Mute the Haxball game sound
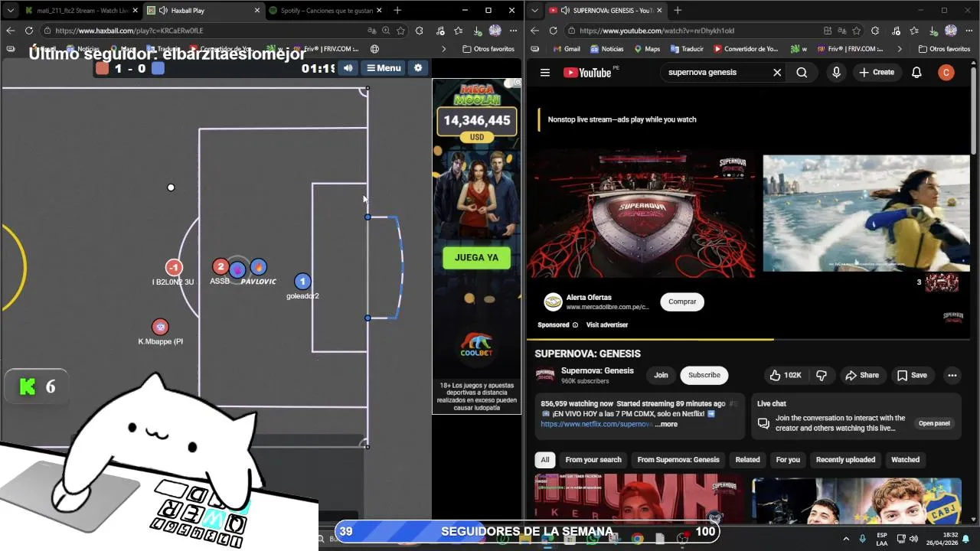The width and height of the screenshot is (980, 551). tap(348, 68)
